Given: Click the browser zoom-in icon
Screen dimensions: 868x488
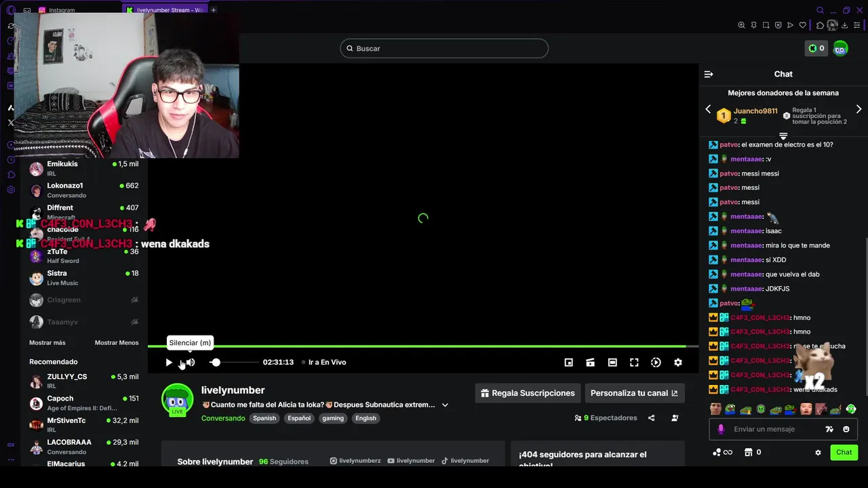Looking at the screenshot, I should click(741, 25).
